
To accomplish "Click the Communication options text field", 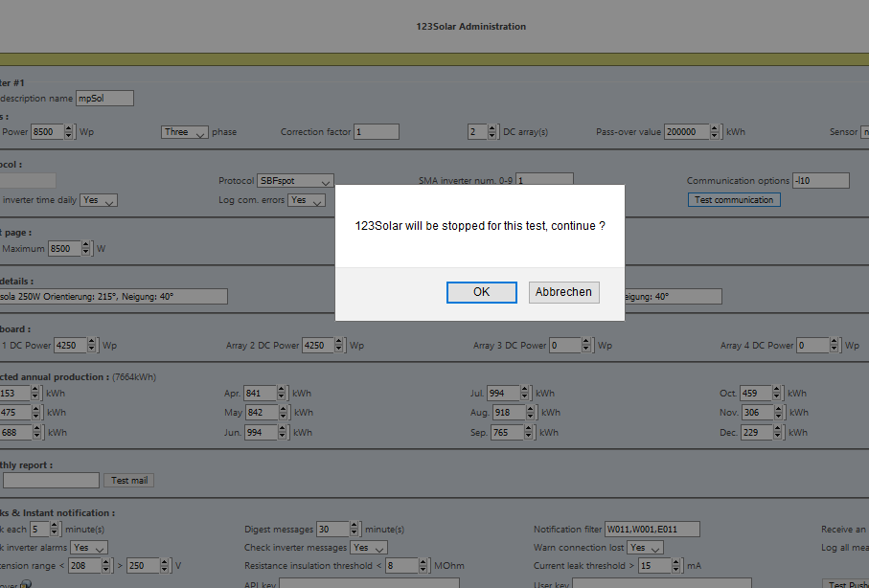I will (821, 181).
